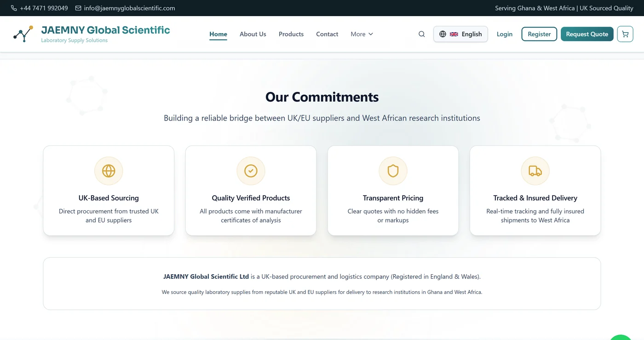This screenshot has height=340, width=644.
Task: Click 'We source quality laboratory supplies' sentence
Action: tap(322, 292)
